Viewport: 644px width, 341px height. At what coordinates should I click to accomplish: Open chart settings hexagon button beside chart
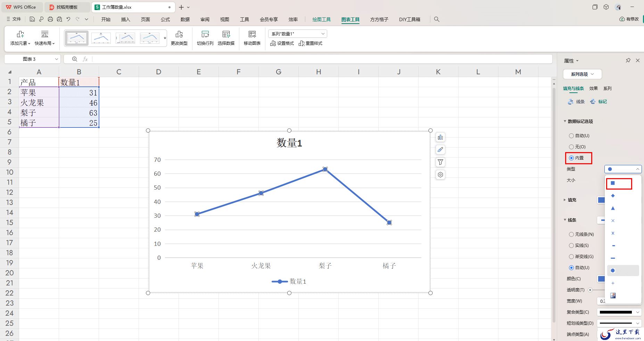440,175
